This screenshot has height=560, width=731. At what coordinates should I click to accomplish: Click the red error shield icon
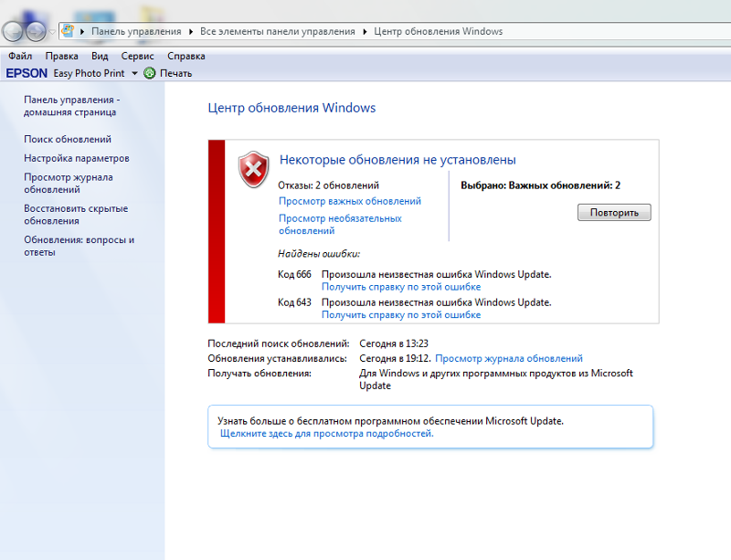click(254, 169)
